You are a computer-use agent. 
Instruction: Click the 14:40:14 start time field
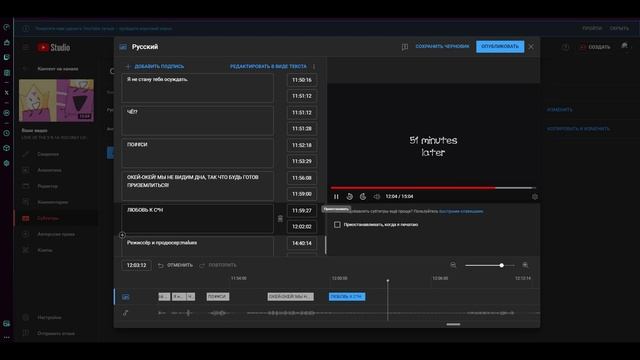tap(302, 243)
